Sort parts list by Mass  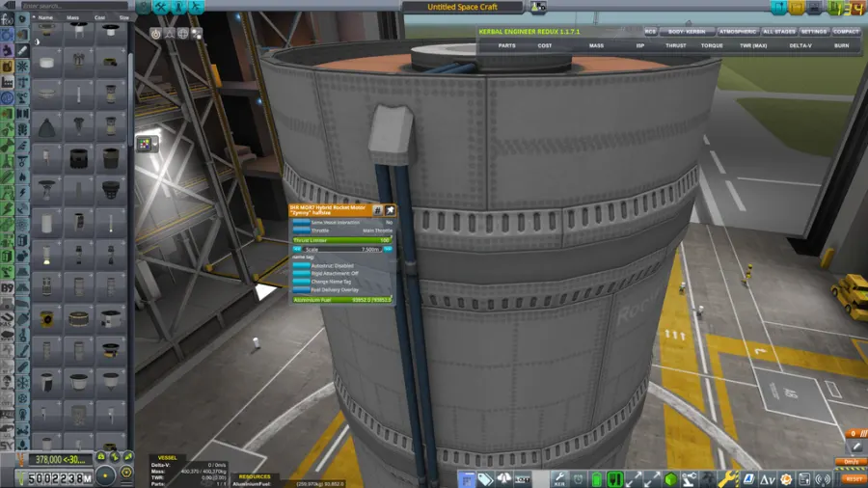tap(72, 17)
